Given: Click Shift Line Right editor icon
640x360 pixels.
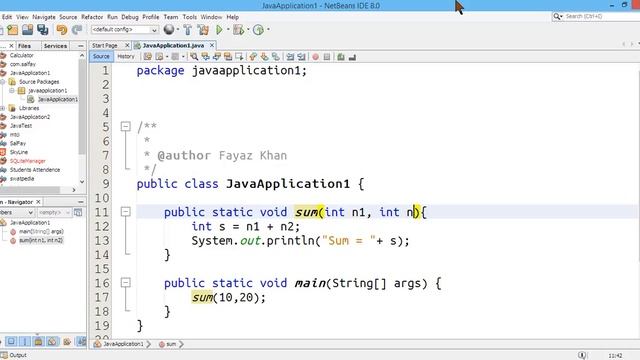Looking at the screenshot, I should coord(302,57).
